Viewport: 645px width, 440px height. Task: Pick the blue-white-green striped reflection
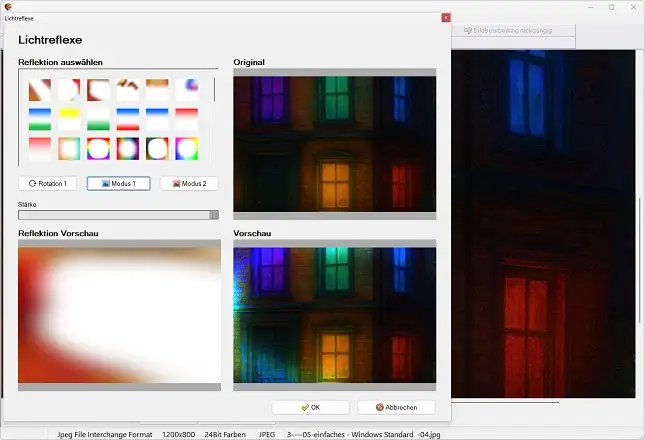point(39,119)
